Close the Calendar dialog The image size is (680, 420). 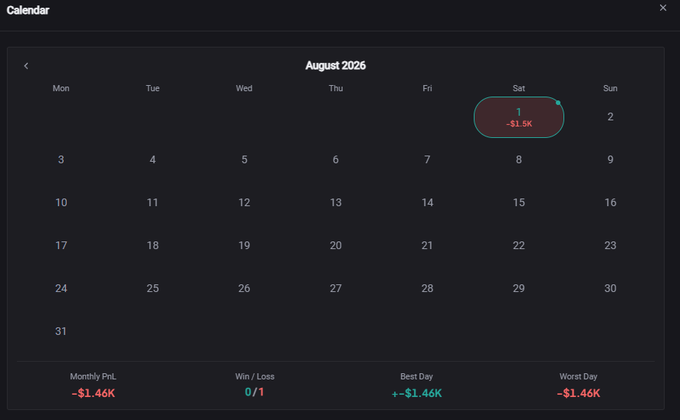663,8
